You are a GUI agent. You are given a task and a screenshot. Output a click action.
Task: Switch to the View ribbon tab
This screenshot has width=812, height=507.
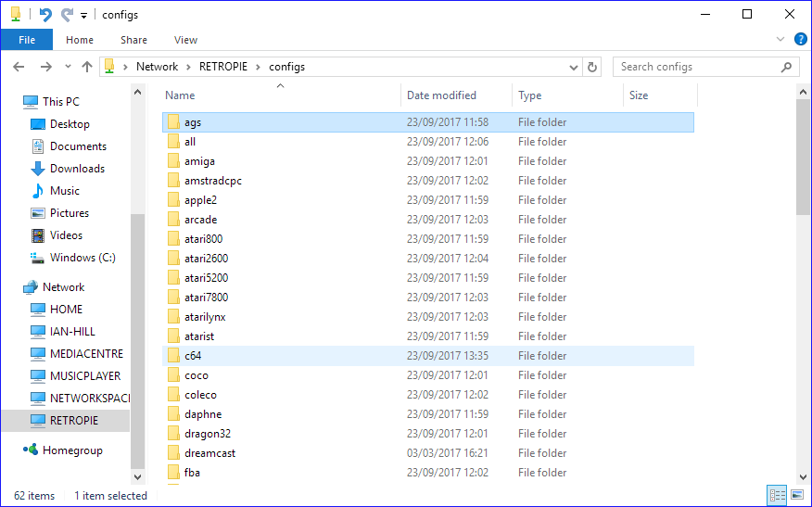[185, 40]
